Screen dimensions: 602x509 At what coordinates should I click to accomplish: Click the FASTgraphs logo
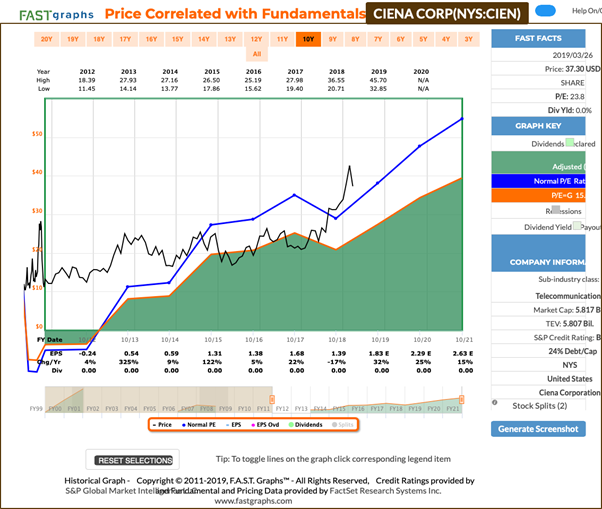(x=56, y=15)
